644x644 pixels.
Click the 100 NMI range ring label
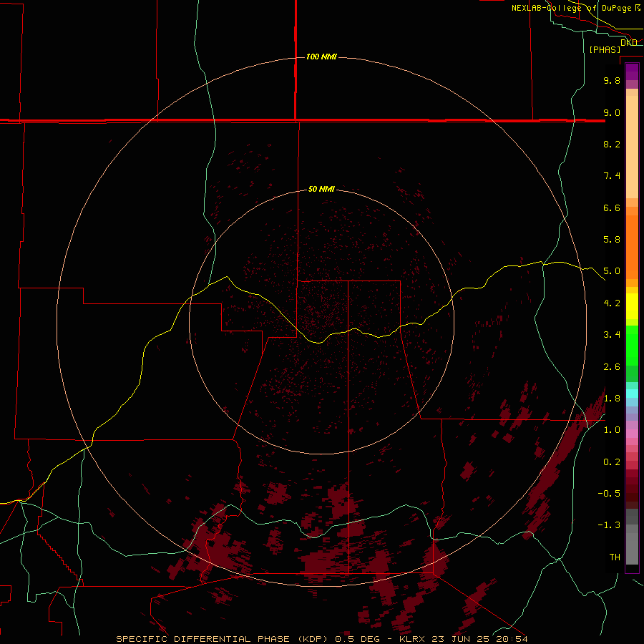tap(321, 57)
